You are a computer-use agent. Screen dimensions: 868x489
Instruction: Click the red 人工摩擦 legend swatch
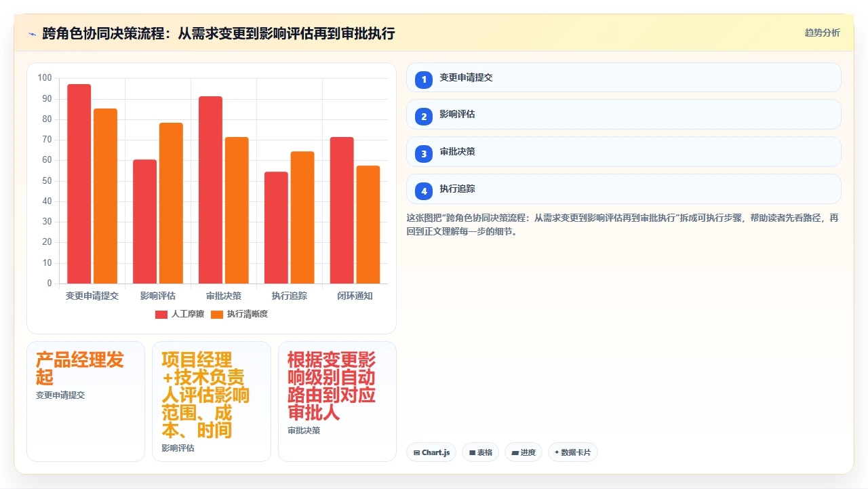pyautogui.click(x=161, y=315)
